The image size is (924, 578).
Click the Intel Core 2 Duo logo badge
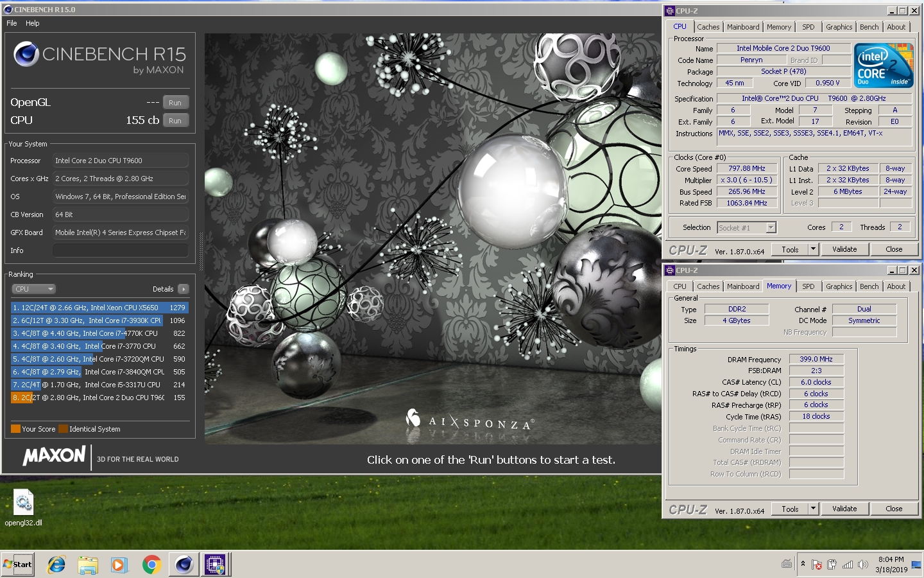click(884, 66)
